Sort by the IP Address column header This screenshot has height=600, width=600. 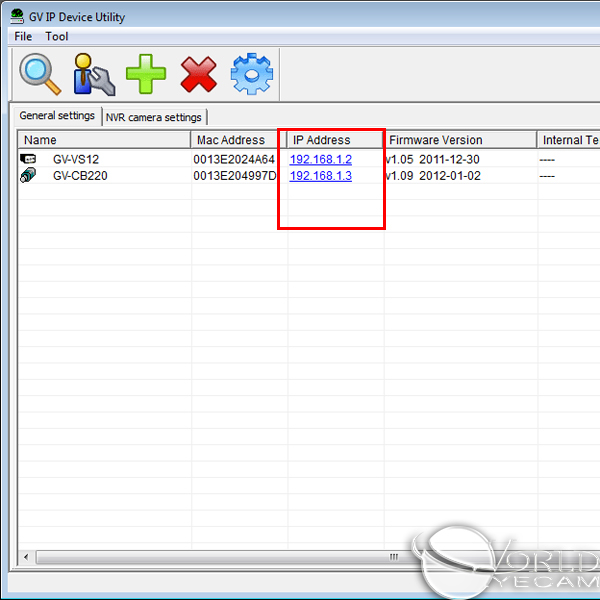[335, 140]
